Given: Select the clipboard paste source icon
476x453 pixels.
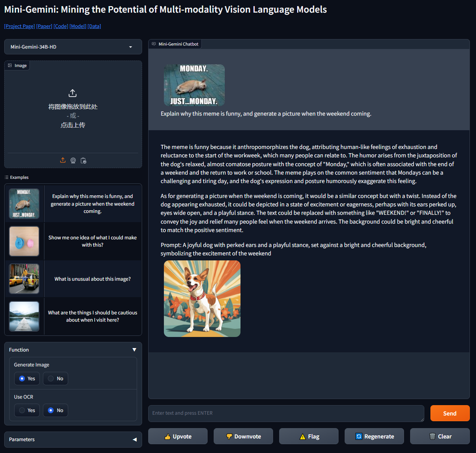Looking at the screenshot, I should click(x=83, y=160).
